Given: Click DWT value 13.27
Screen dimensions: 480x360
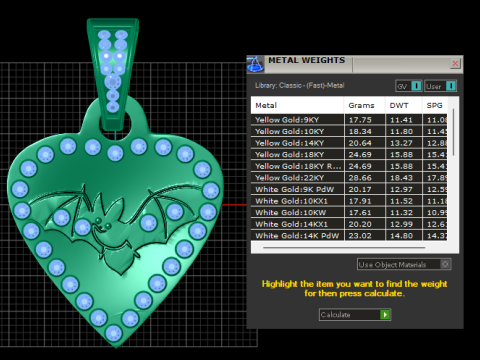Looking at the screenshot, I should pyautogui.click(x=401, y=143).
